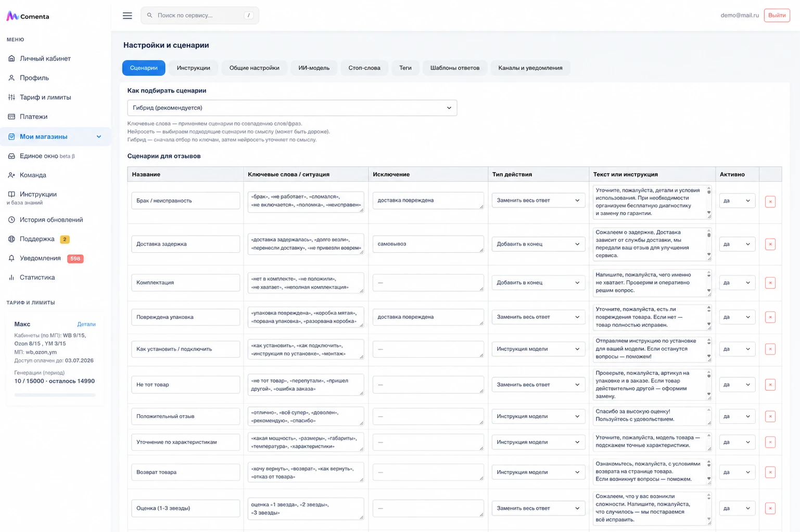Toggle the hamburger menu icon
This screenshot has height=532, width=800.
127,16
